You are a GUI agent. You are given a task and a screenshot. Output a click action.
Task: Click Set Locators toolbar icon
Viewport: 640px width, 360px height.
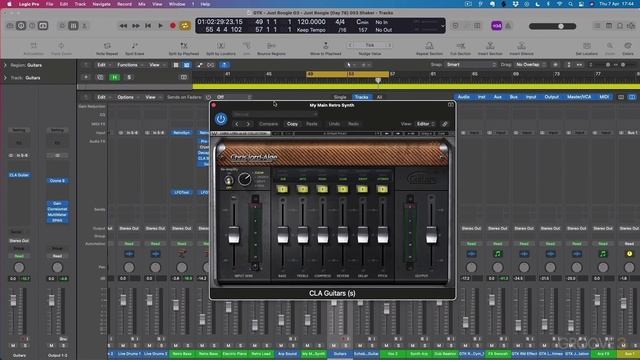[587, 48]
